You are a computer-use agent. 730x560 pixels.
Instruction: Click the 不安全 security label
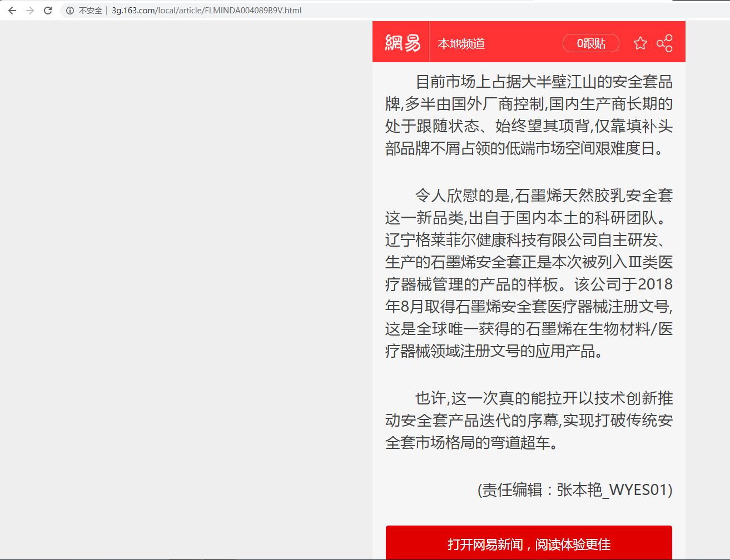tap(90, 11)
